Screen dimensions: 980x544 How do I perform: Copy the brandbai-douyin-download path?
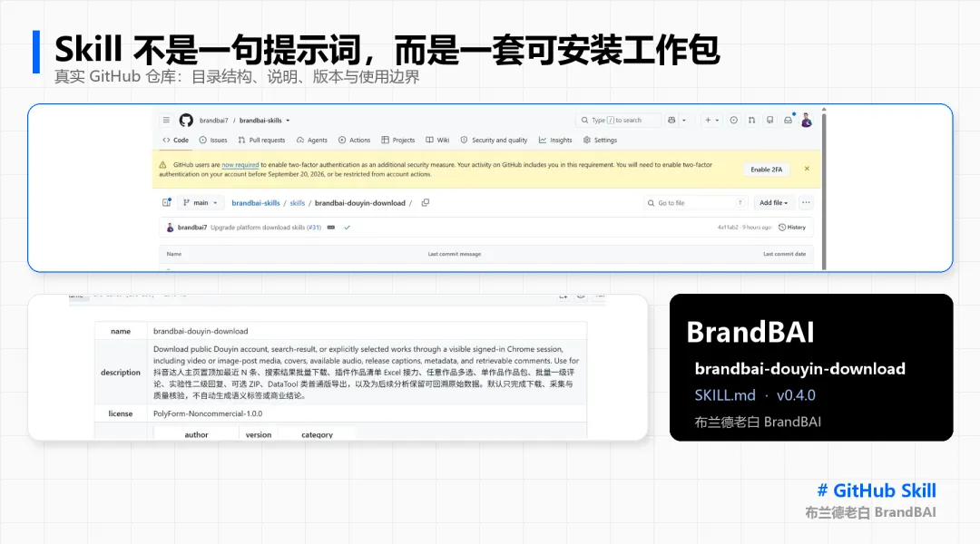(x=426, y=202)
